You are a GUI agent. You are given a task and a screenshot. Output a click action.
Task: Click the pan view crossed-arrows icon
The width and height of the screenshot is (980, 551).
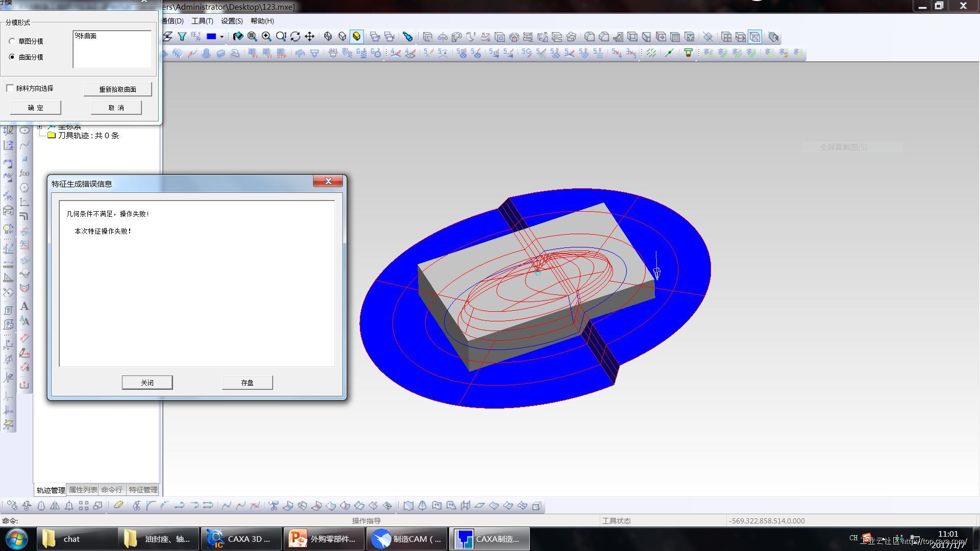pyautogui.click(x=309, y=37)
